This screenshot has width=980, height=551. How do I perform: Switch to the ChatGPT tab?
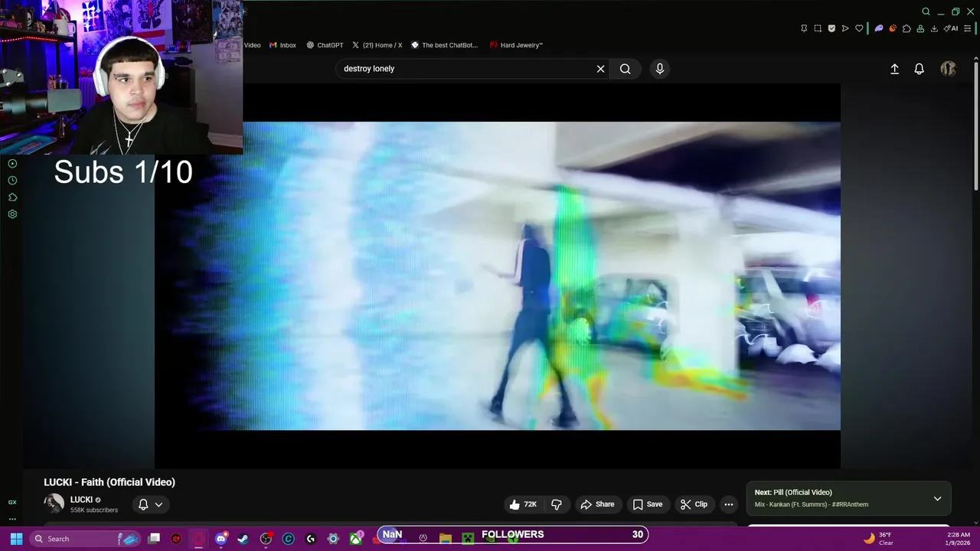click(325, 45)
